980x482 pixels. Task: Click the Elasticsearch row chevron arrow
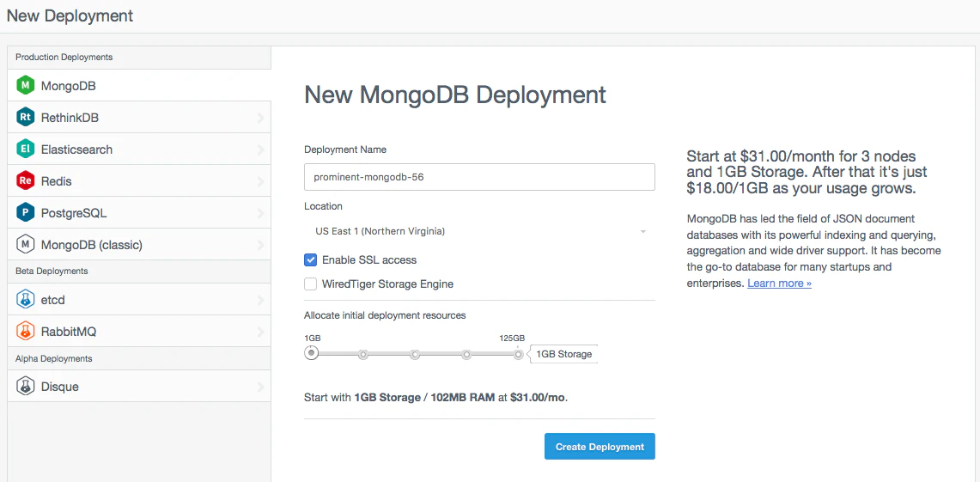pyautogui.click(x=260, y=149)
